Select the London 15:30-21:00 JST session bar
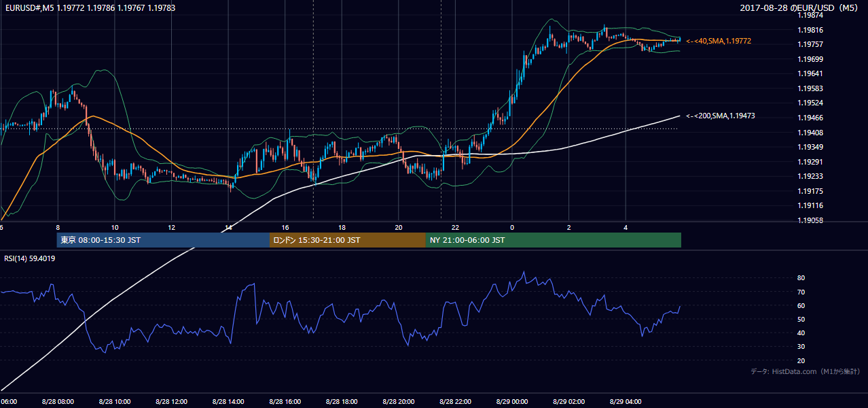 [348, 240]
